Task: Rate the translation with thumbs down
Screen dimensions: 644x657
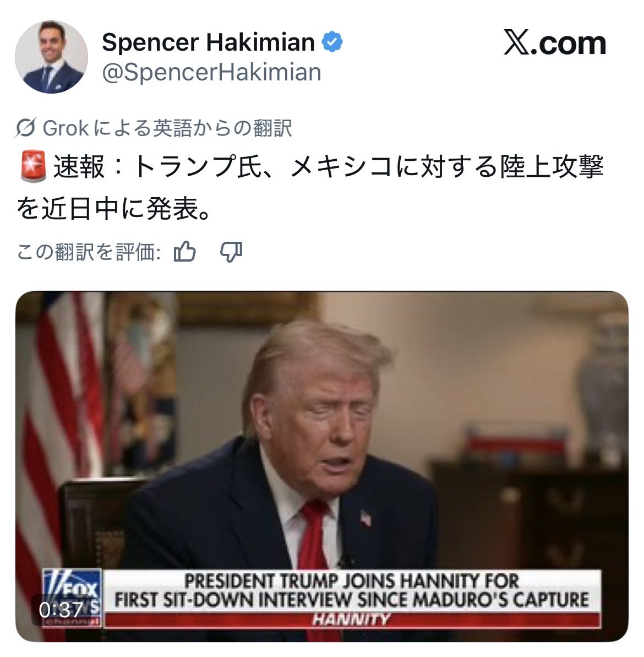Action: [x=231, y=252]
